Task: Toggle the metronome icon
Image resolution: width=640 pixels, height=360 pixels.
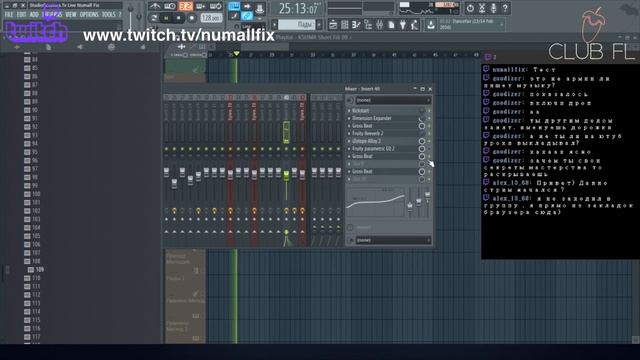Action: coord(155,6)
